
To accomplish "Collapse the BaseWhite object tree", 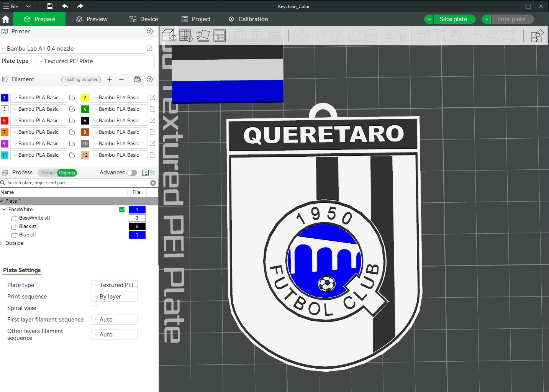I will pyautogui.click(x=4, y=210).
